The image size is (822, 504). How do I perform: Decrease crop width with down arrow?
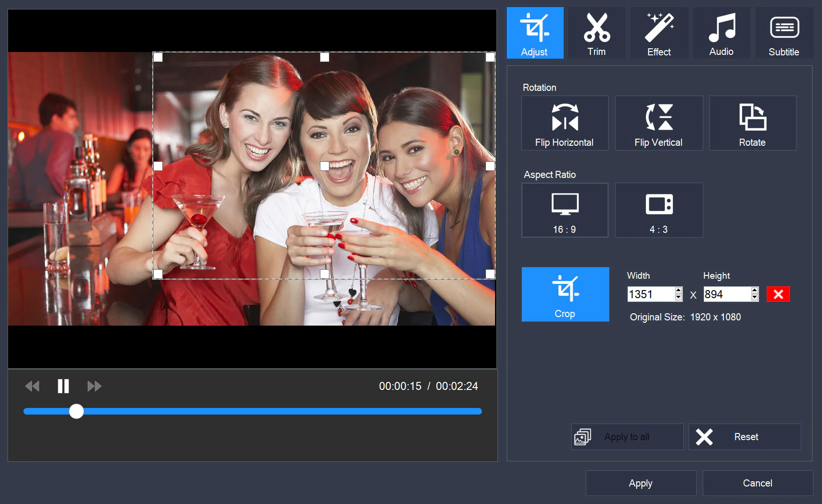pyautogui.click(x=679, y=298)
